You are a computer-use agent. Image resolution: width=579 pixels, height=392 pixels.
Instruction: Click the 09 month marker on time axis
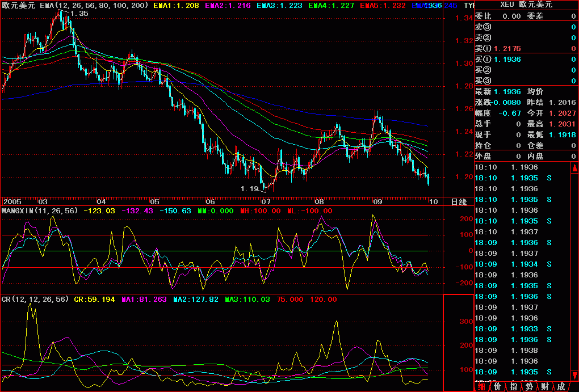click(377, 201)
